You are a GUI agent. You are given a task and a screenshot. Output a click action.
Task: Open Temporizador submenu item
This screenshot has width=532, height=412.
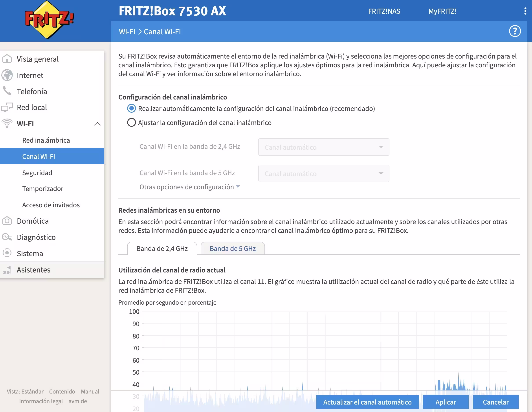pyautogui.click(x=52, y=189)
